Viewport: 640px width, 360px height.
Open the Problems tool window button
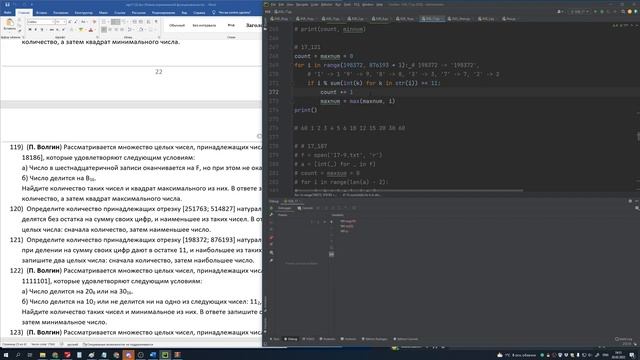click(x=327, y=339)
